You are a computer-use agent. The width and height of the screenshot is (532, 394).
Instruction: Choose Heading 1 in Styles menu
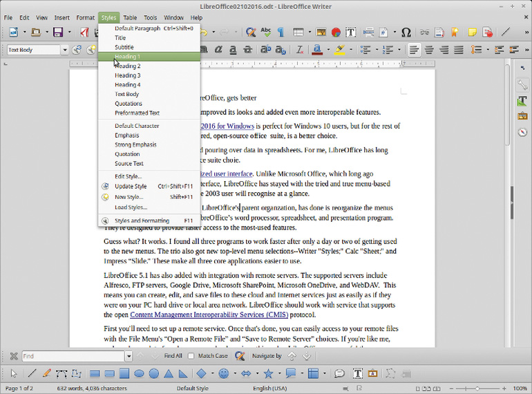(149, 57)
